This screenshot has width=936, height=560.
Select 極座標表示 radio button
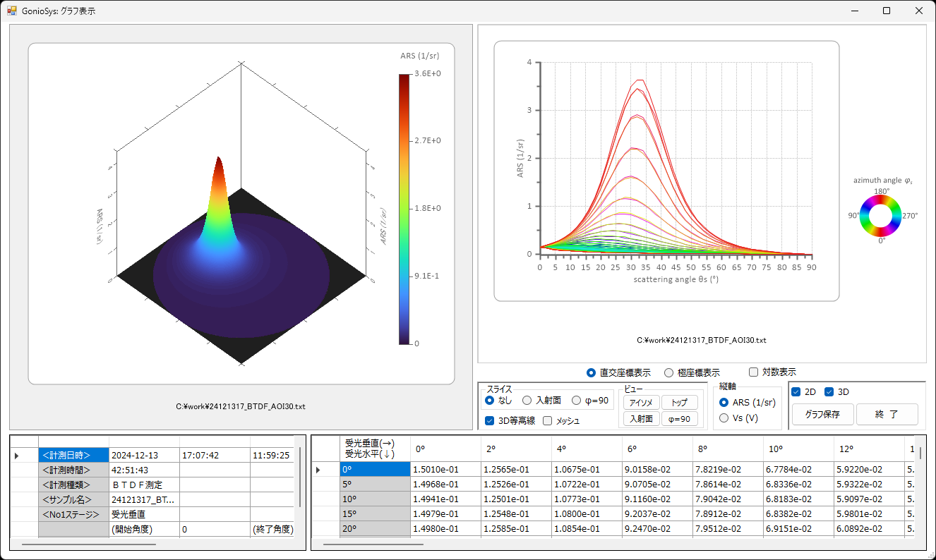click(x=668, y=372)
